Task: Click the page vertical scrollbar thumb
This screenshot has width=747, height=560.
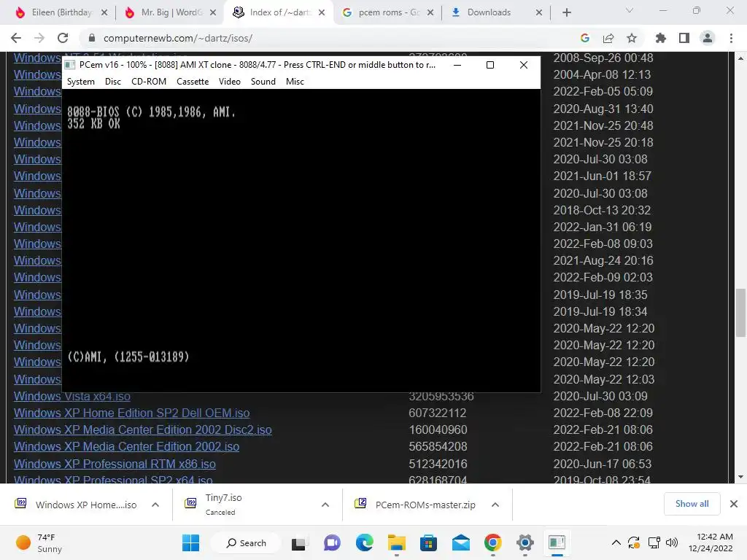Action: tap(740, 313)
